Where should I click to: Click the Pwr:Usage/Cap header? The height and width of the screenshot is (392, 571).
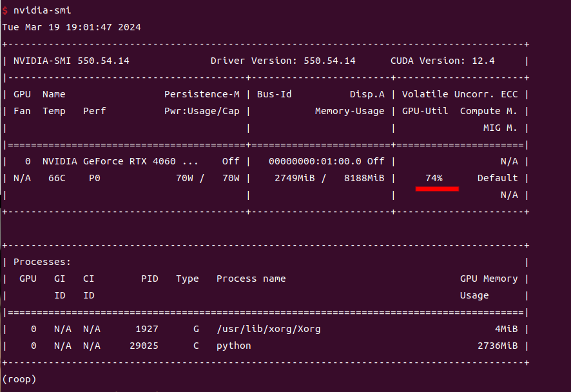(x=202, y=111)
